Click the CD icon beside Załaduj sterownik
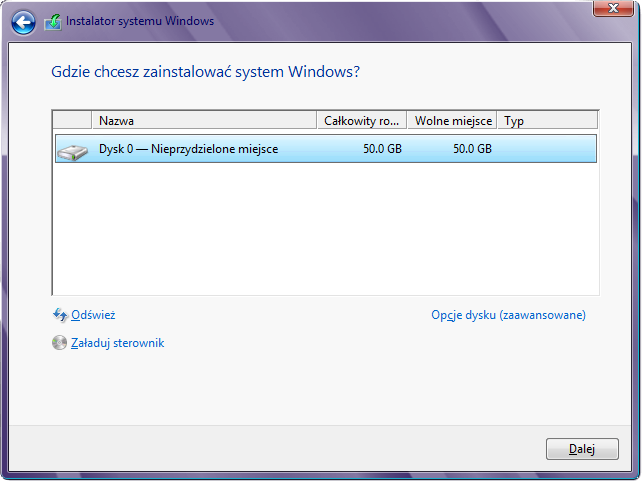This screenshot has height=481, width=642. pos(59,343)
